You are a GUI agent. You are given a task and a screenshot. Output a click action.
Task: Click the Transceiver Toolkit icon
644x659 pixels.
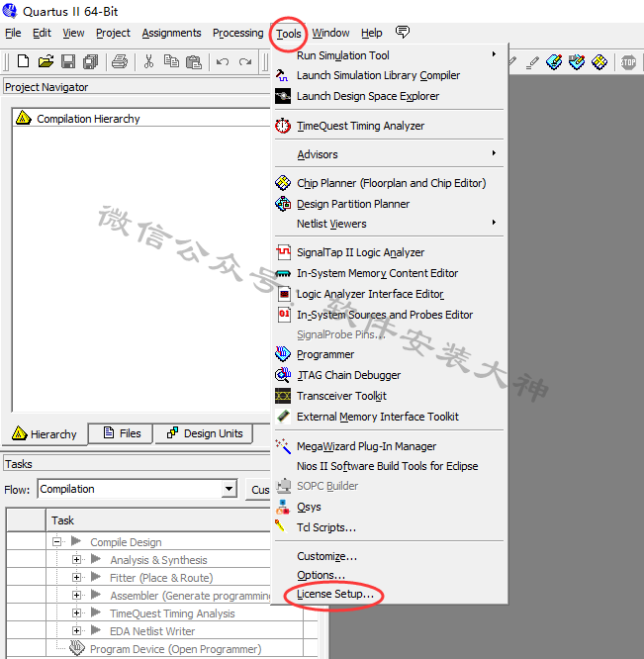click(283, 396)
